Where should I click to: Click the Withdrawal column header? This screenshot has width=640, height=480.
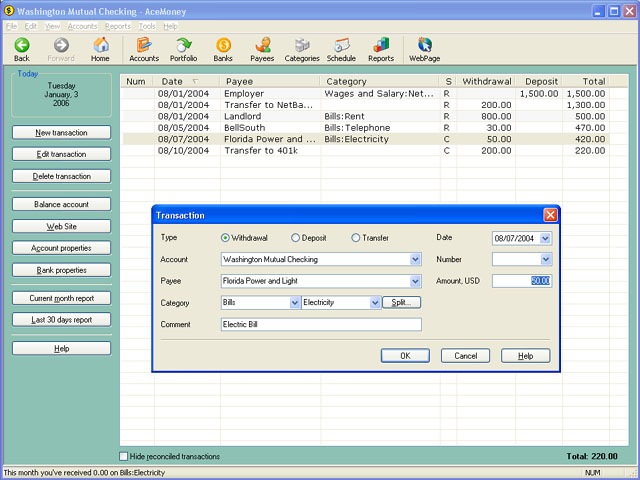486,81
